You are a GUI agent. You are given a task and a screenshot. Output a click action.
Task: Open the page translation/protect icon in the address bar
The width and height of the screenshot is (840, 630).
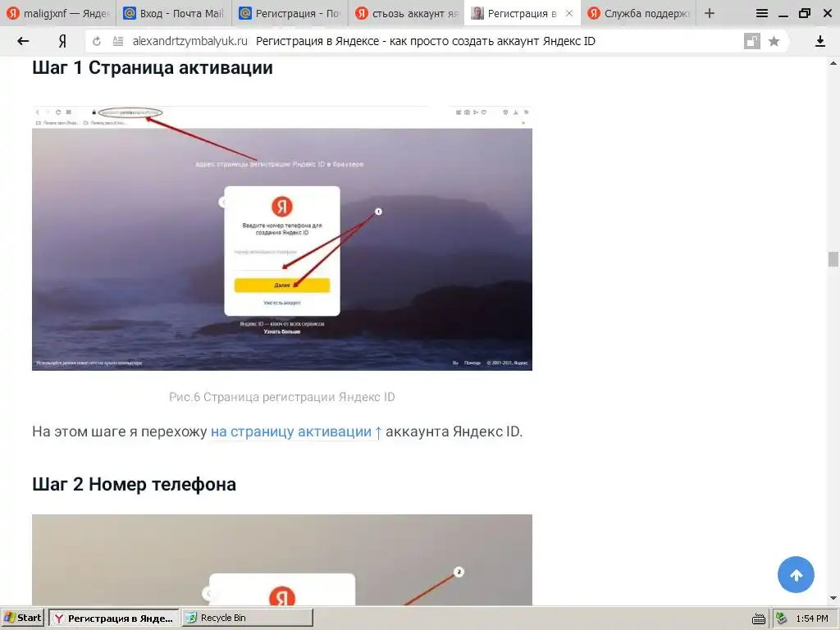752,41
